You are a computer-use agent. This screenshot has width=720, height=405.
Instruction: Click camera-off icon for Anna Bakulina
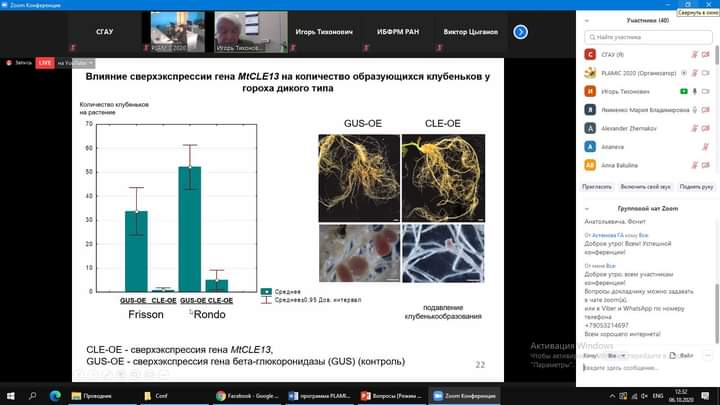click(706, 165)
